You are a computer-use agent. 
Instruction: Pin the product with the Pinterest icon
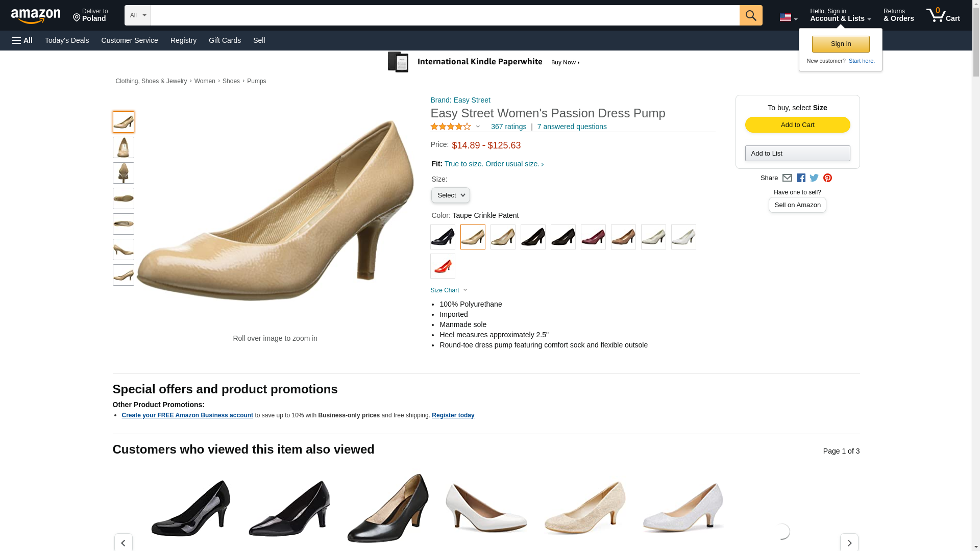pyautogui.click(x=827, y=178)
